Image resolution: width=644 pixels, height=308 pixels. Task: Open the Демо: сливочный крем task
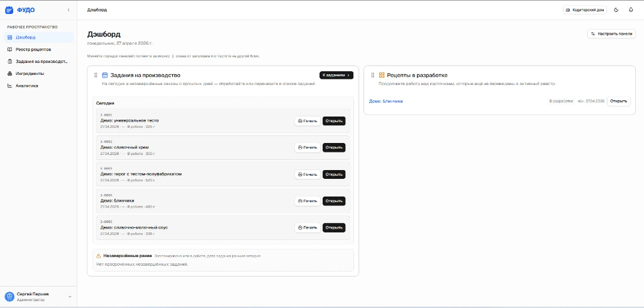coord(333,147)
